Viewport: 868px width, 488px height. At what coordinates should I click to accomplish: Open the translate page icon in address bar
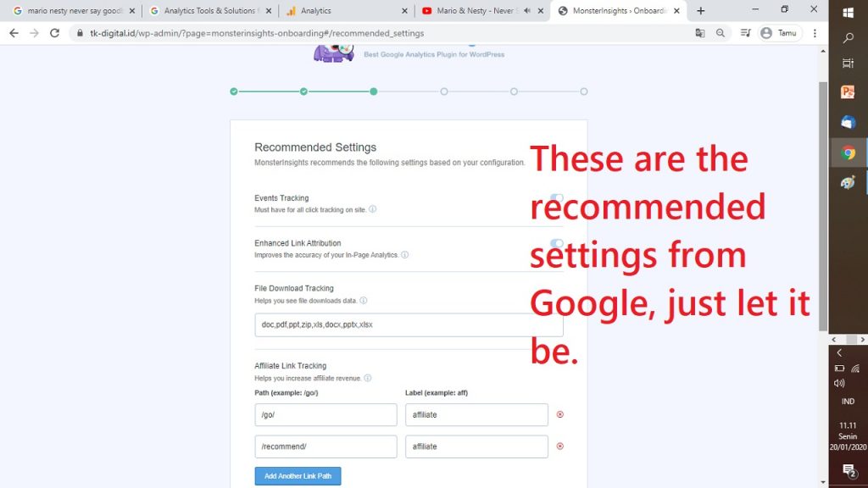tap(700, 33)
